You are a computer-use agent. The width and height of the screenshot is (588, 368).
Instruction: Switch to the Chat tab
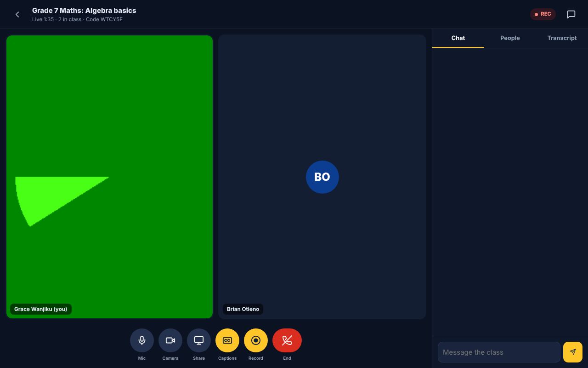[x=458, y=38]
